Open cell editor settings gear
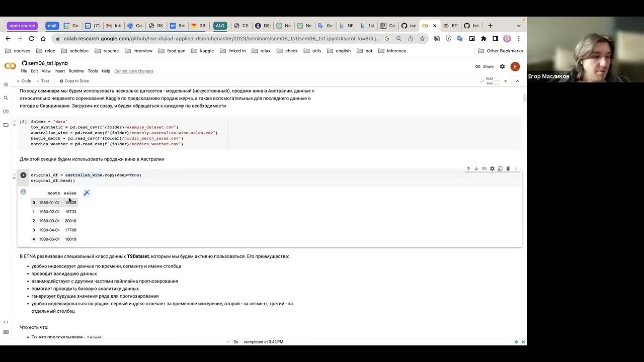The width and height of the screenshot is (644, 362). pos(492,169)
